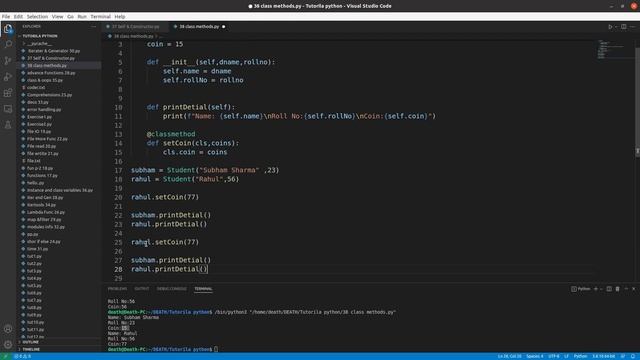Switch to the PROBLEMS panel tab
The height and width of the screenshot is (360, 640).
(x=118, y=289)
